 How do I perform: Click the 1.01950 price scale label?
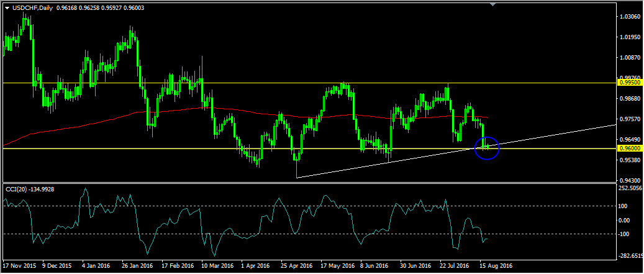[632, 37]
